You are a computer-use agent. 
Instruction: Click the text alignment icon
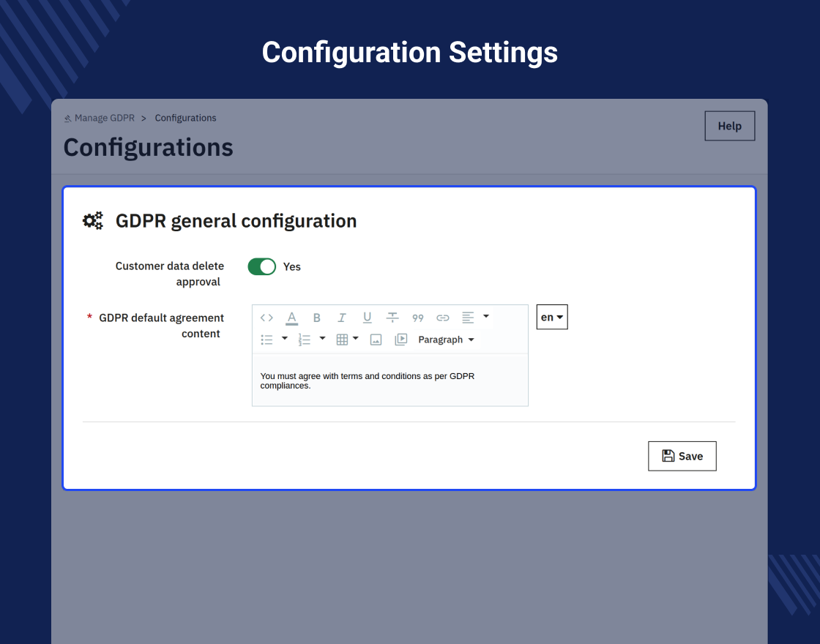pos(468,318)
